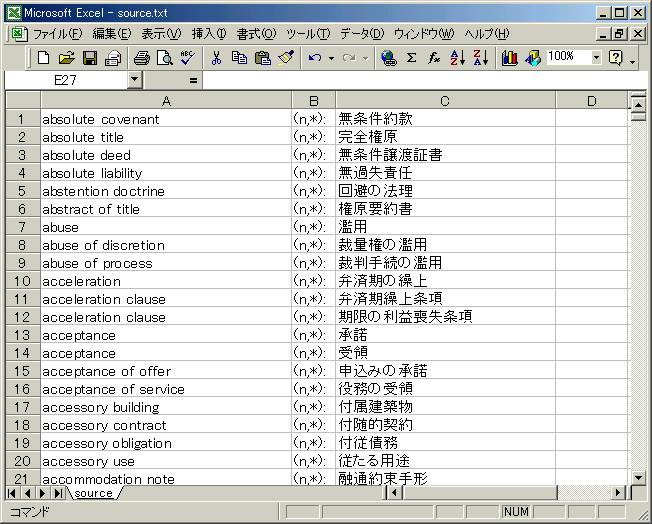Viewport: 652px width, 524px height.
Task: Click the AutoSum sigma icon
Action: point(412,58)
